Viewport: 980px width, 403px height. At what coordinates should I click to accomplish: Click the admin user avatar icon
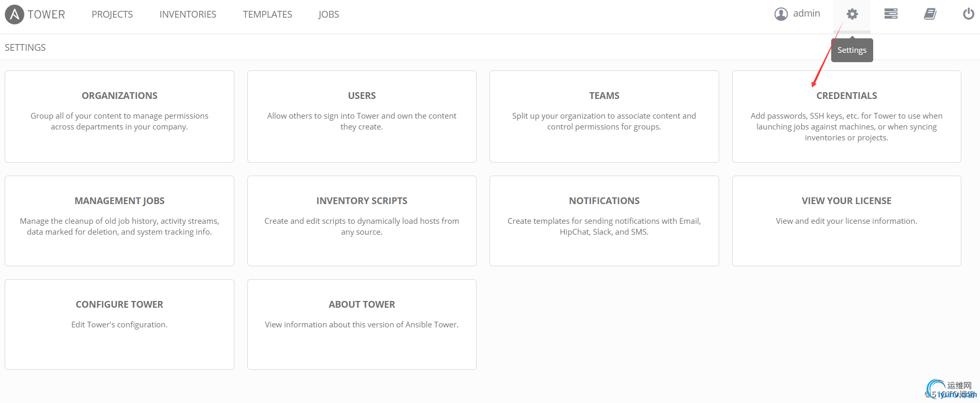(781, 14)
